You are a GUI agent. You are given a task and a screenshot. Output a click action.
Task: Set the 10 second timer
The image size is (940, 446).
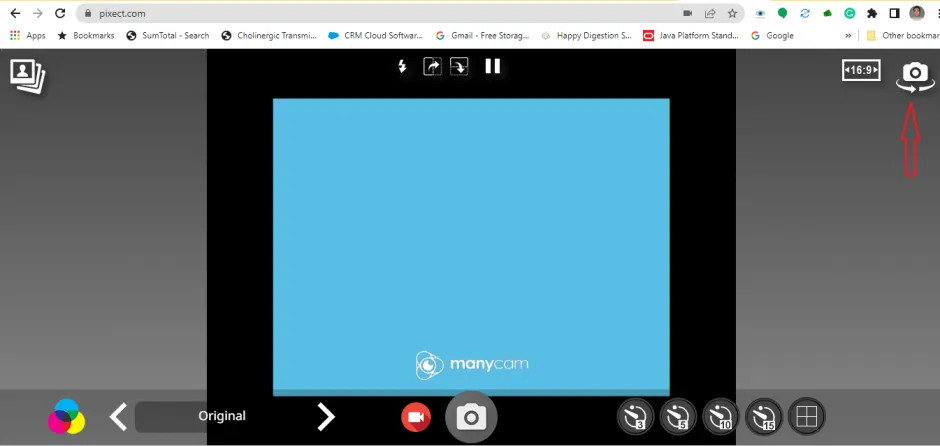coord(721,416)
